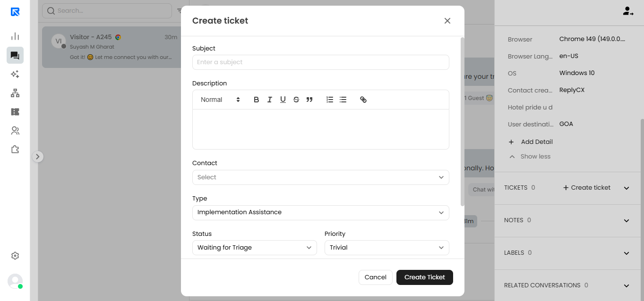
Task: Open settings gear in sidebar
Action: point(15,256)
